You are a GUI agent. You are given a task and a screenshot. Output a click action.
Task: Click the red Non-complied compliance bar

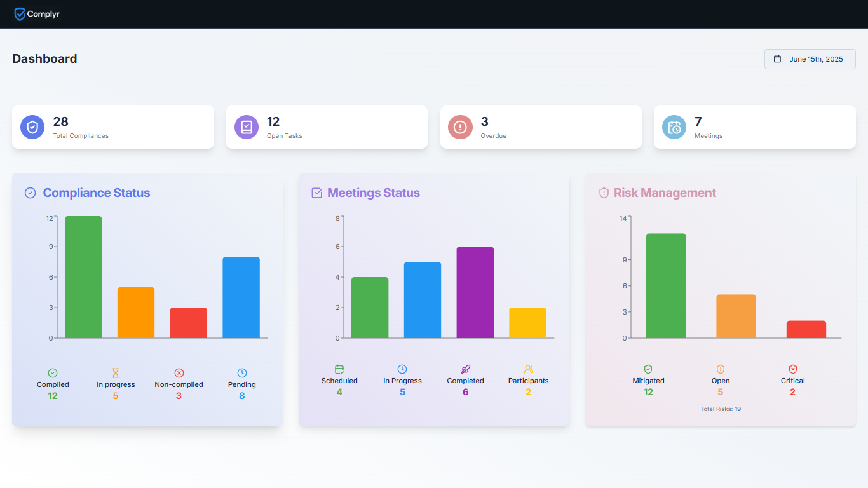189,323
